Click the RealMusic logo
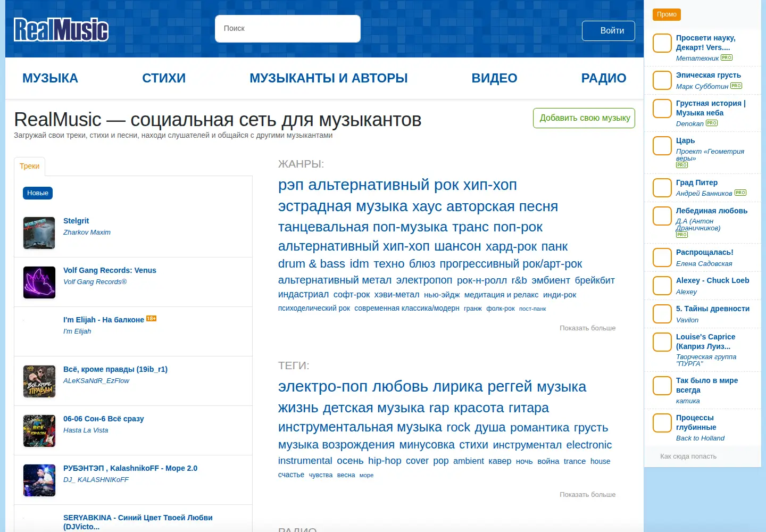766x532 pixels. point(61,30)
